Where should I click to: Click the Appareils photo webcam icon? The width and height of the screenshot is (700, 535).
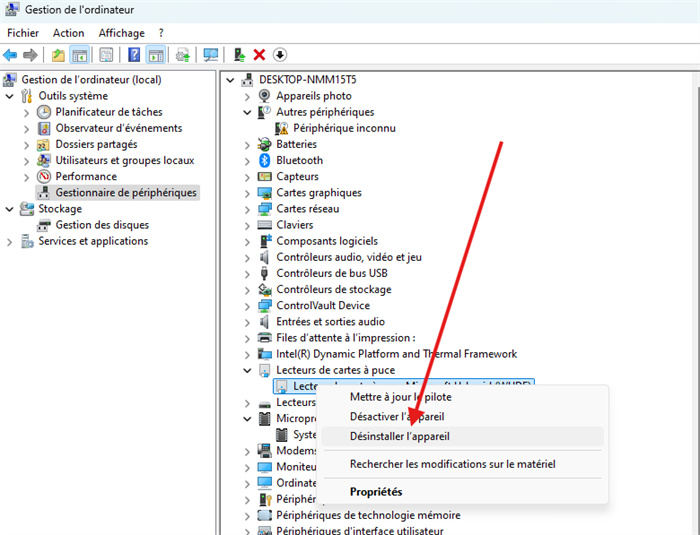pos(265,96)
